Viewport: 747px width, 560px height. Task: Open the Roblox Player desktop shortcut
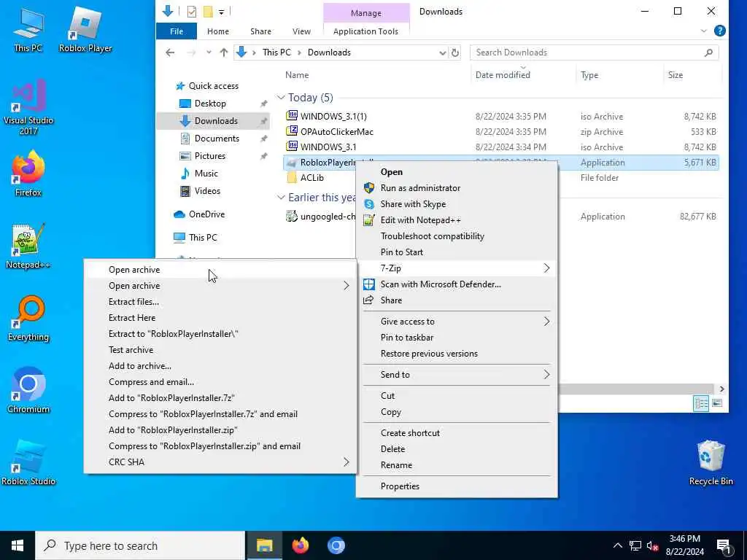[85, 28]
